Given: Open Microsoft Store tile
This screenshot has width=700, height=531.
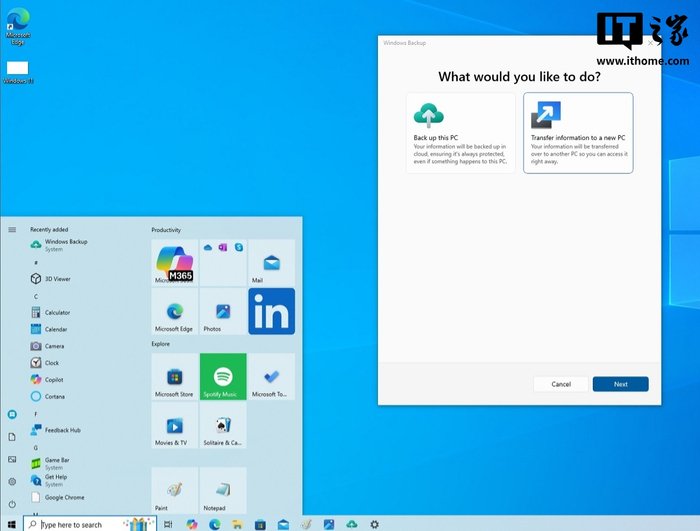Looking at the screenshot, I should pos(174,377).
